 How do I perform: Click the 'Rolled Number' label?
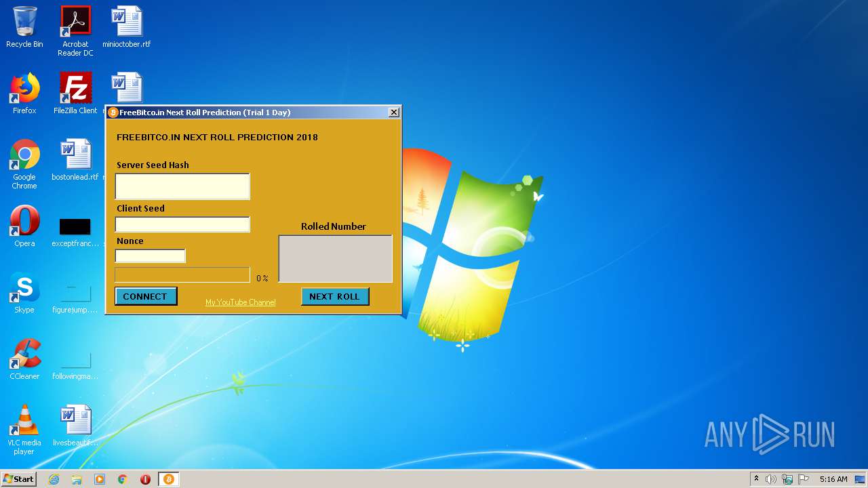pos(334,226)
